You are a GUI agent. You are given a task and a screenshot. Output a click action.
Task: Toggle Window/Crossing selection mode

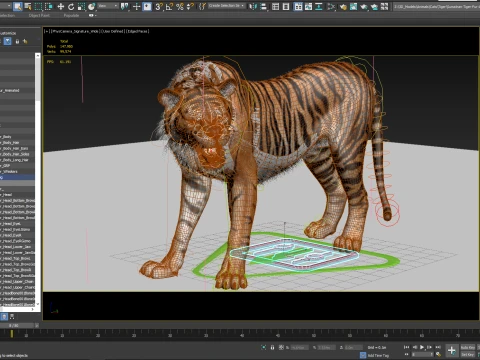point(49,6)
